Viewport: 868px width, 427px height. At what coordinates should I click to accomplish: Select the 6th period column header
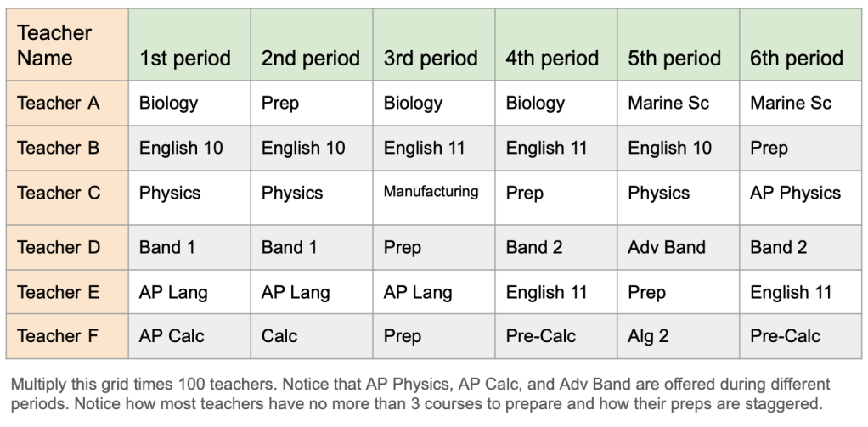[797, 59]
